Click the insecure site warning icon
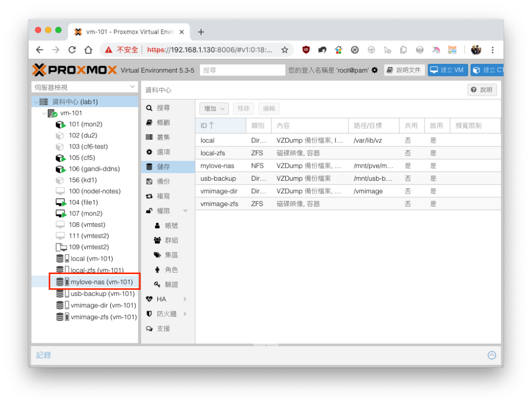This screenshot has width=532, height=405. (109, 50)
